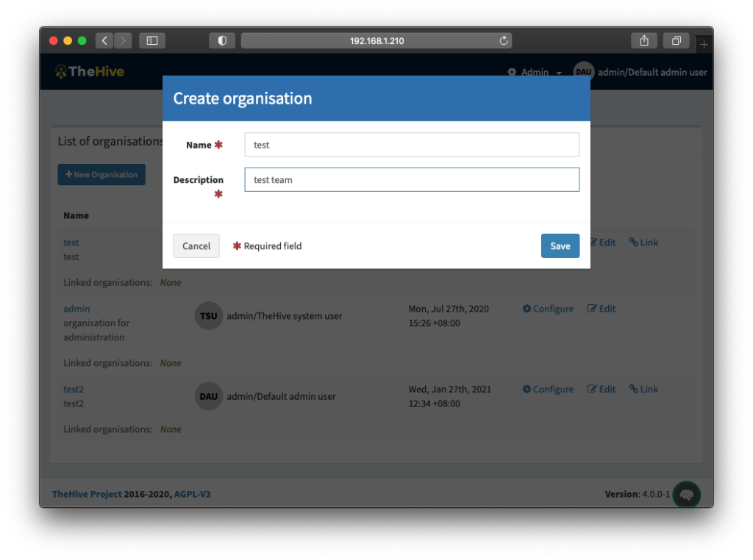Open TheHive Project footer link
The height and width of the screenshot is (560, 753).
pos(87,494)
